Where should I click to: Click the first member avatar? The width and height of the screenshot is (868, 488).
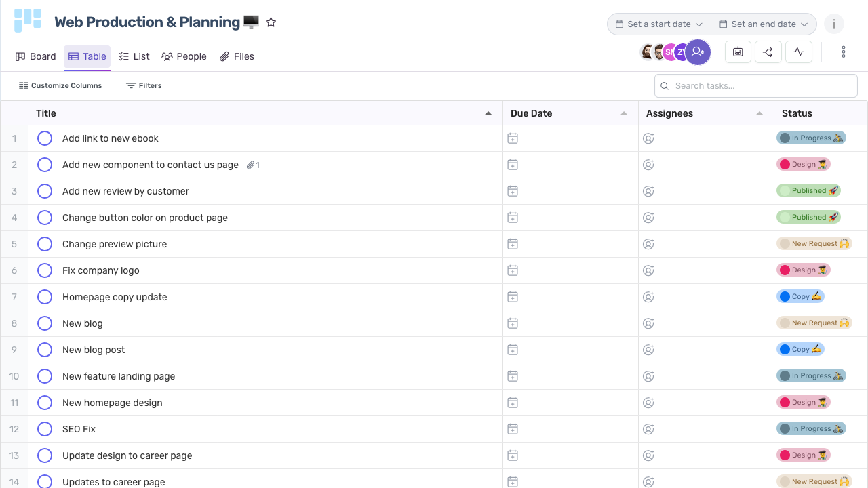pos(647,52)
